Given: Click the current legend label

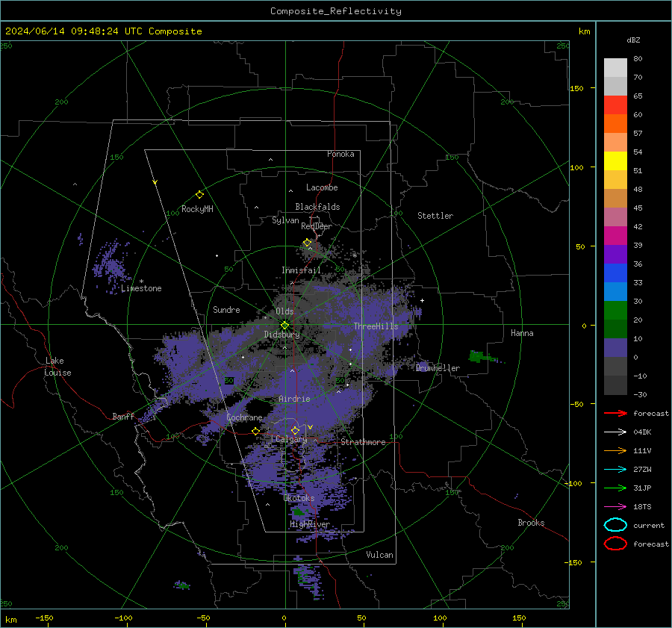Looking at the screenshot, I should tap(649, 526).
